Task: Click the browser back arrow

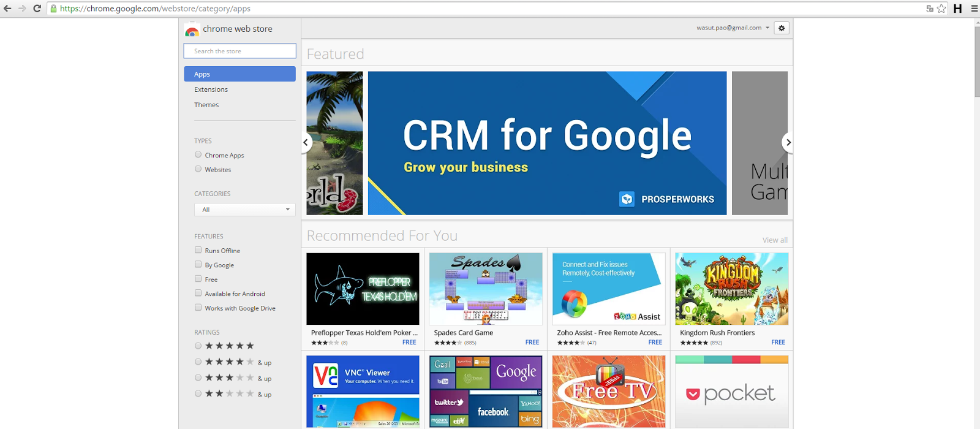Action: [7, 9]
